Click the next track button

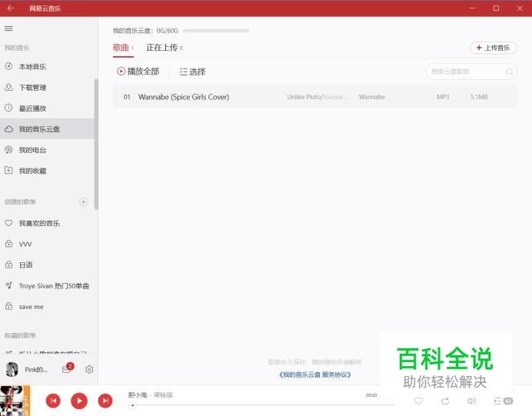(105, 401)
